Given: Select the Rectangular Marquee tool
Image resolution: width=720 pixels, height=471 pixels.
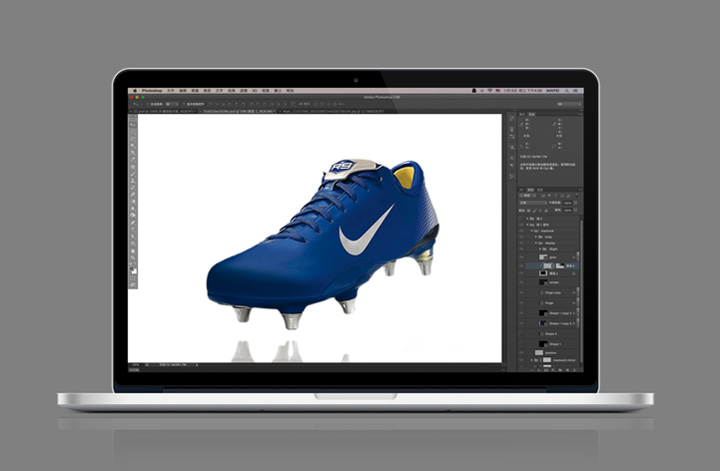Looking at the screenshot, I should 133,132.
